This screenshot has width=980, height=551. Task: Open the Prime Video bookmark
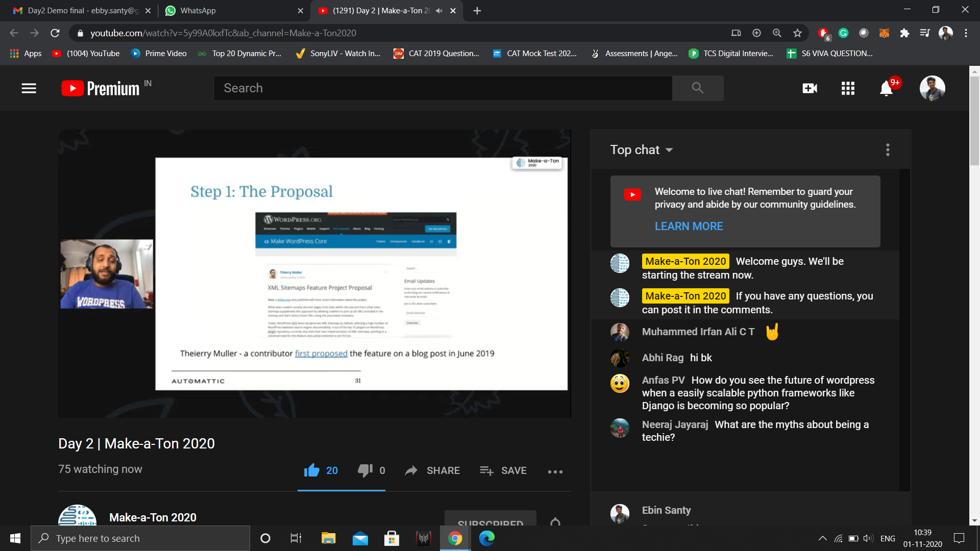159,54
